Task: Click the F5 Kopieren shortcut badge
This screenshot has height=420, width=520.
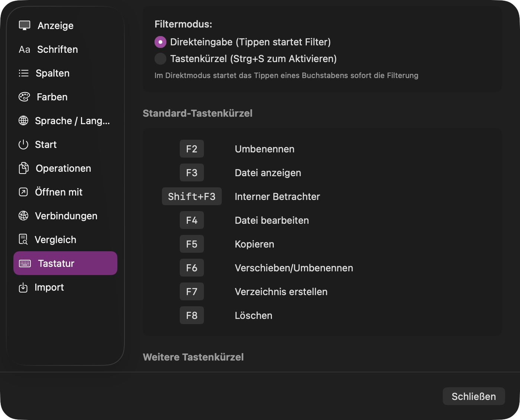Action: point(192,244)
